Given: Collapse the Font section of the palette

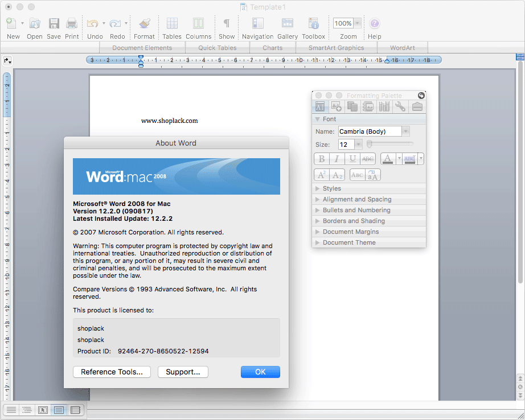Looking at the screenshot, I should coord(317,119).
